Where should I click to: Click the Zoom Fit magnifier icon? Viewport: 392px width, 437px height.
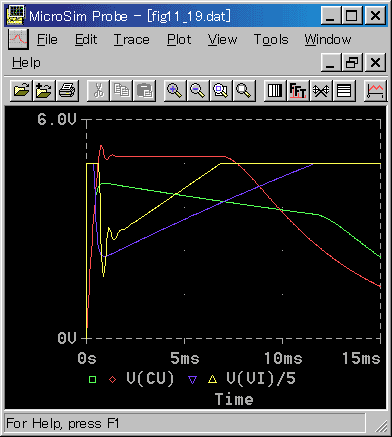pyautogui.click(x=244, y=90)
